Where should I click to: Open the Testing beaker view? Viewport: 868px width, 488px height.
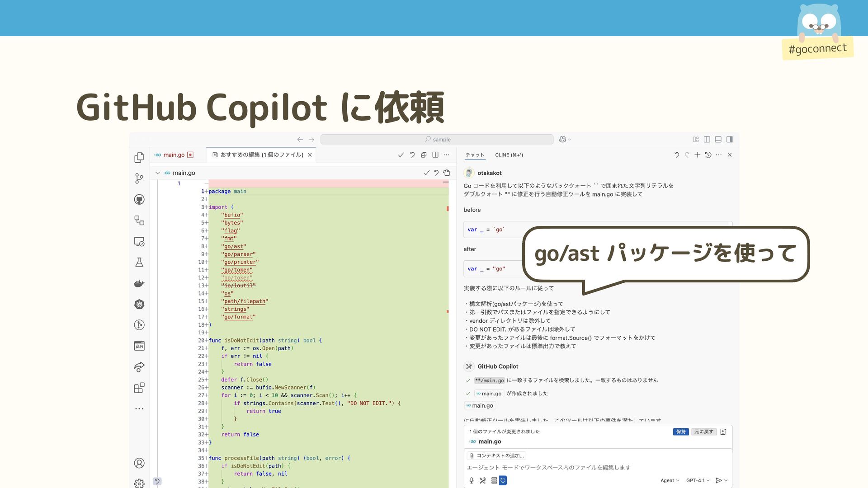139,262
